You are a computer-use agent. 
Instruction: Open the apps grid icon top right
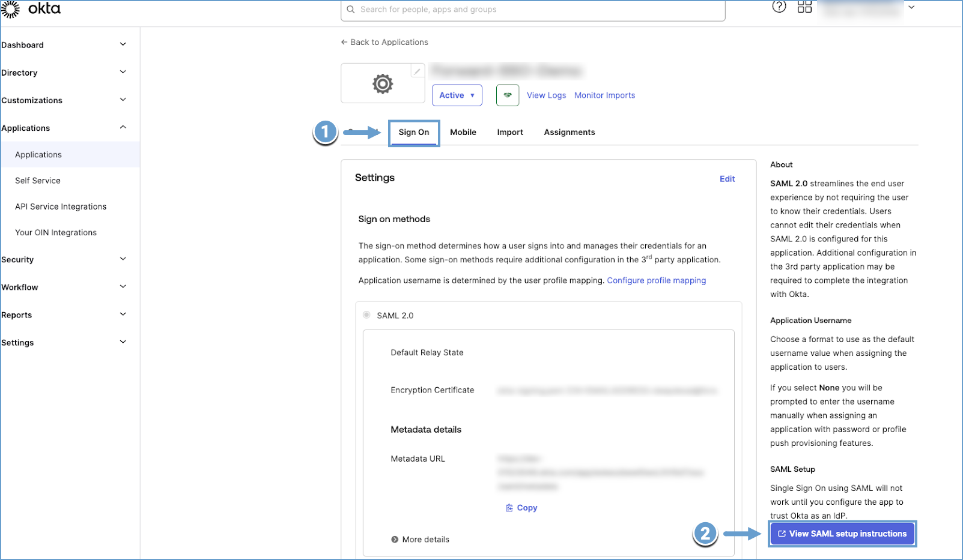coord(804,7)
